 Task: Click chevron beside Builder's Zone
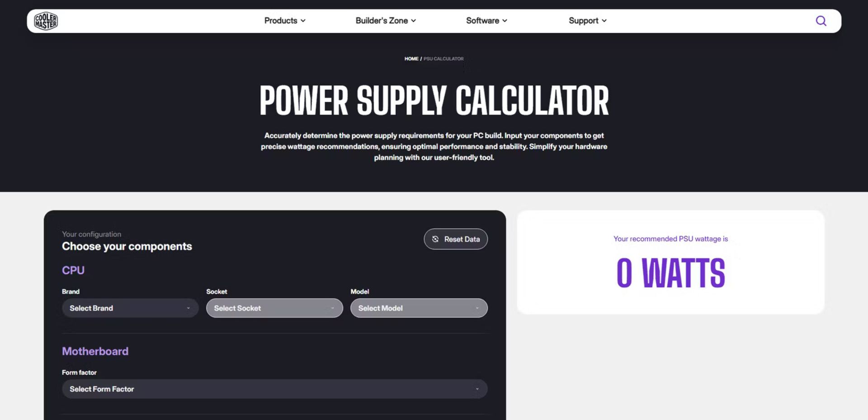[414, 21]
